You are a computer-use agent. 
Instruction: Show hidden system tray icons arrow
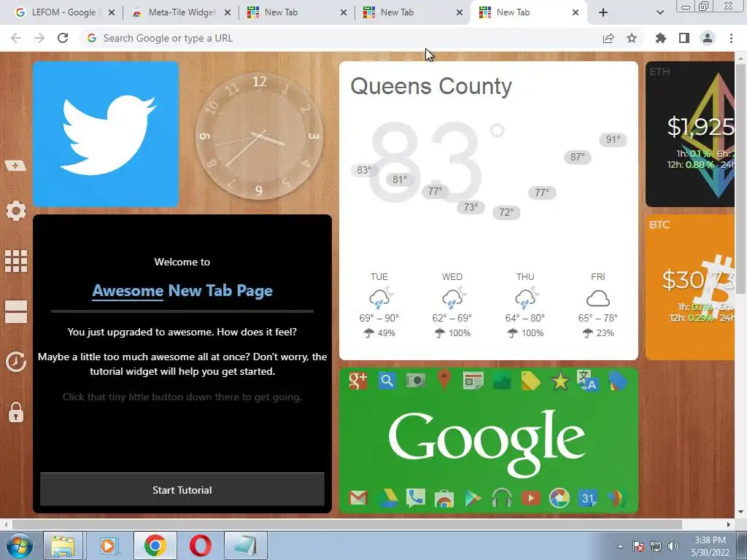(x=620, y=546)
